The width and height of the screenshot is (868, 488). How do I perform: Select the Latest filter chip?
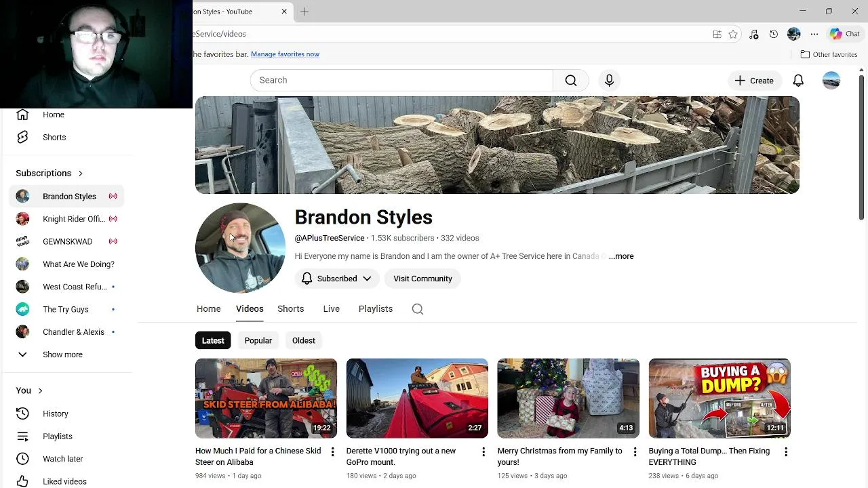pos(213,340)
